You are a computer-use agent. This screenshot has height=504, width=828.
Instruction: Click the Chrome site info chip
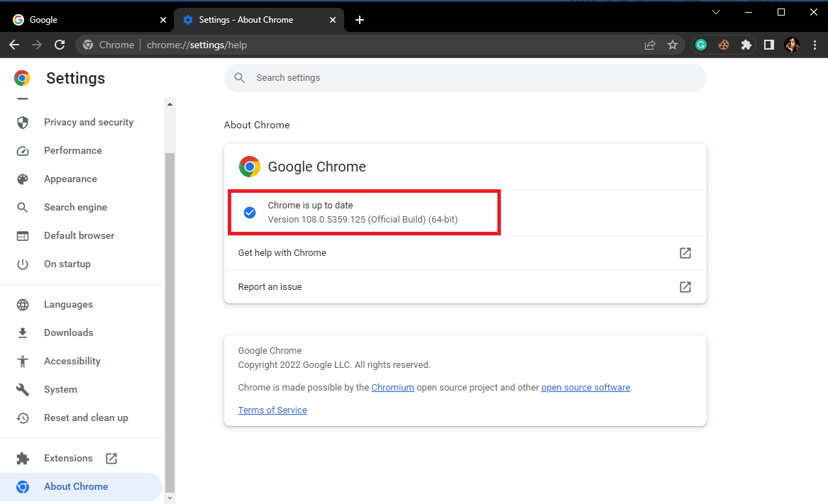pos(109,45)
